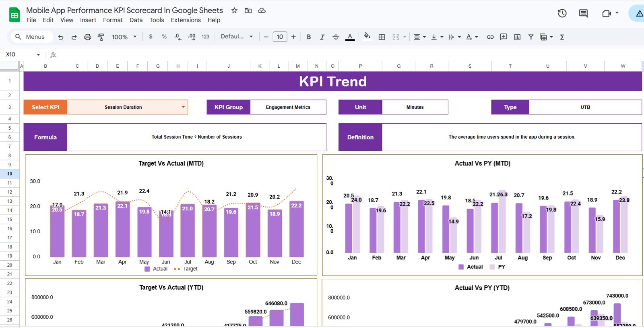Open the Insert menu

point(88,20)
